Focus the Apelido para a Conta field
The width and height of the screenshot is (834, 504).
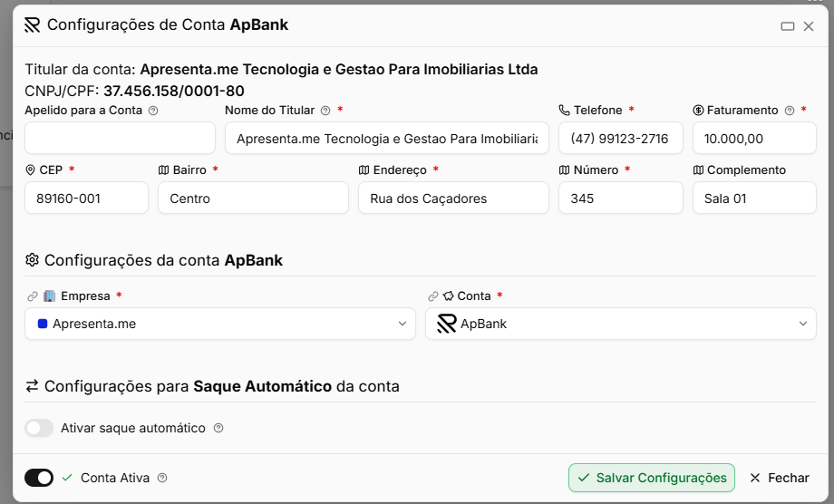pyautogui.click(x=121, y=138)
